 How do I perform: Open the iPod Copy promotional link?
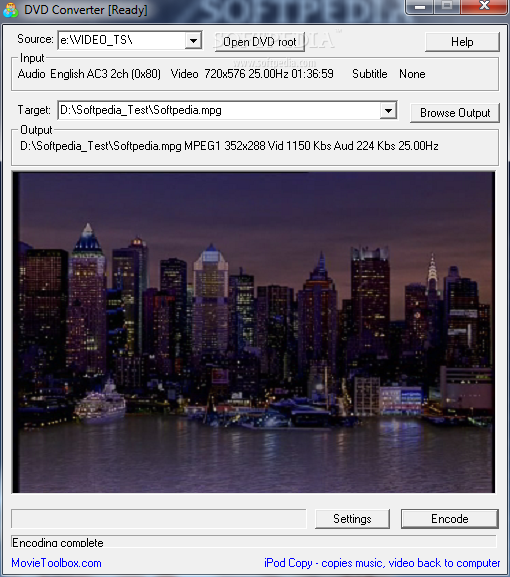pyautogui.click(x=382, y=563)
